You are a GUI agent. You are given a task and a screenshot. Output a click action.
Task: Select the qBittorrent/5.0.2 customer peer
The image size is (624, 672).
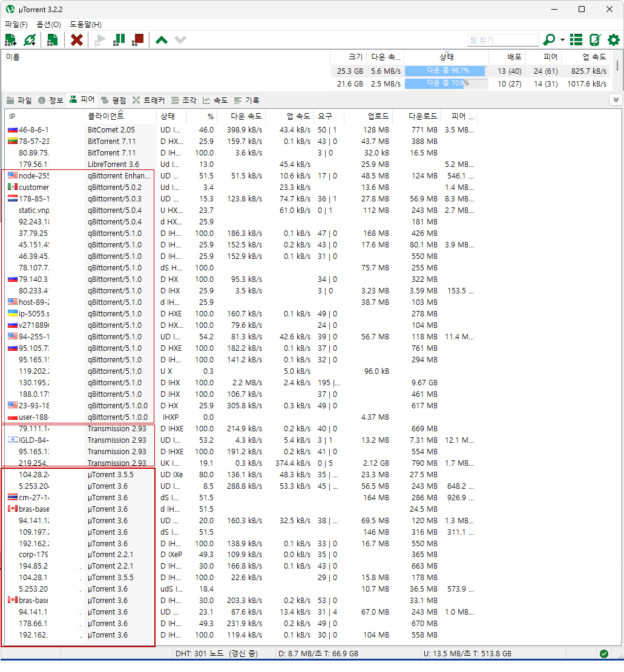tap(242, 188)
